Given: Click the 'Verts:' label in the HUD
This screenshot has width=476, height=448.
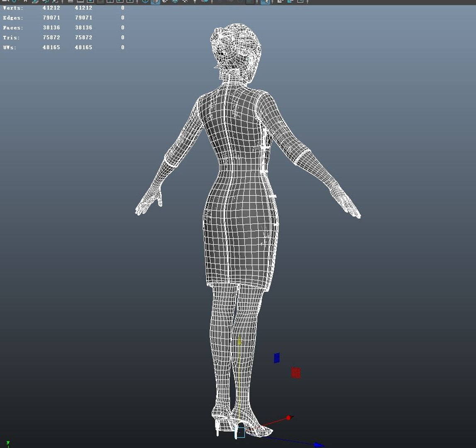Looking at the screenshot, I should tap(13, 8).
